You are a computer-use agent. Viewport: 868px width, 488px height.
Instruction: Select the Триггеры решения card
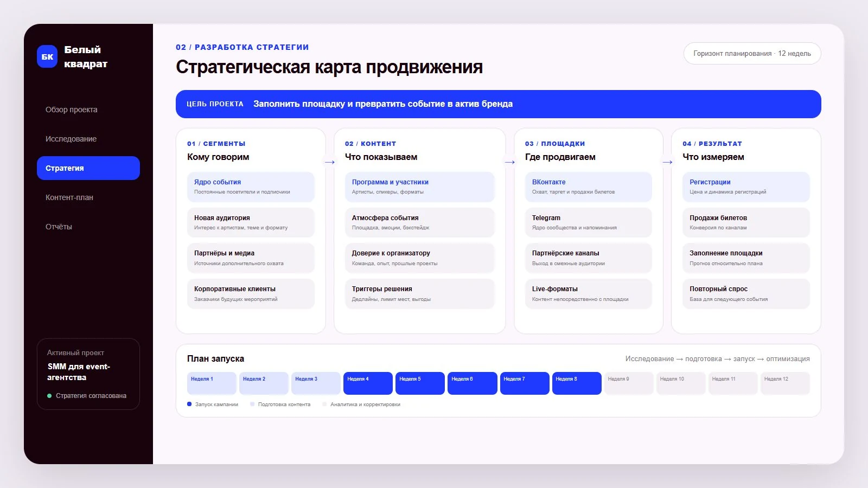pyautogui.click(x=419, y=294)
